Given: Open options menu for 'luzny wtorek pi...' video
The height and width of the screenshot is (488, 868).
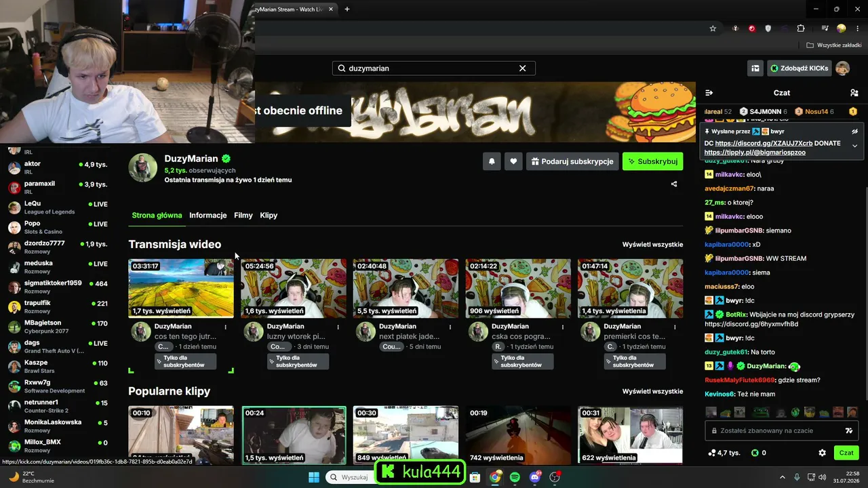Looking at the screenshot, I should tap(338, 327).
